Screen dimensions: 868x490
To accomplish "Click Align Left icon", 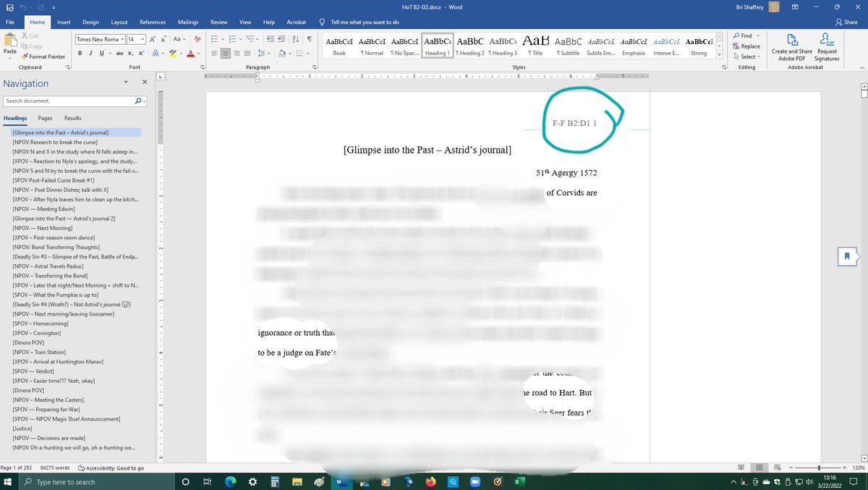I will click(x=216, y=54).
